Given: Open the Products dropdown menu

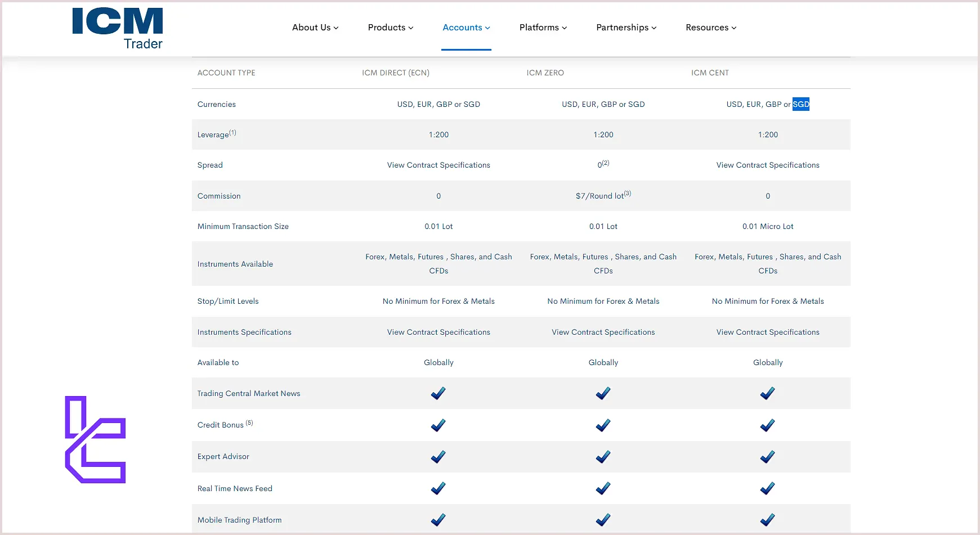Looking at the screenshot, I should 390,28.
